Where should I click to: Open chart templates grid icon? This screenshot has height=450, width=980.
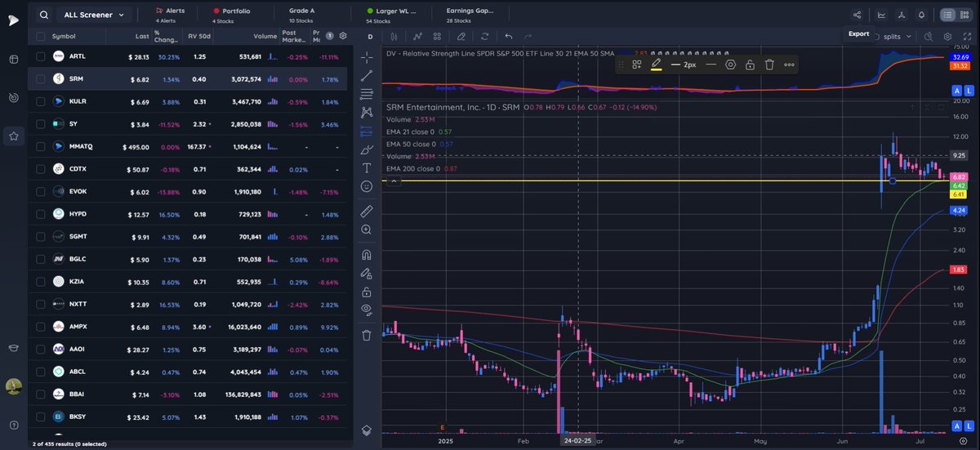(x=438, y=37)
